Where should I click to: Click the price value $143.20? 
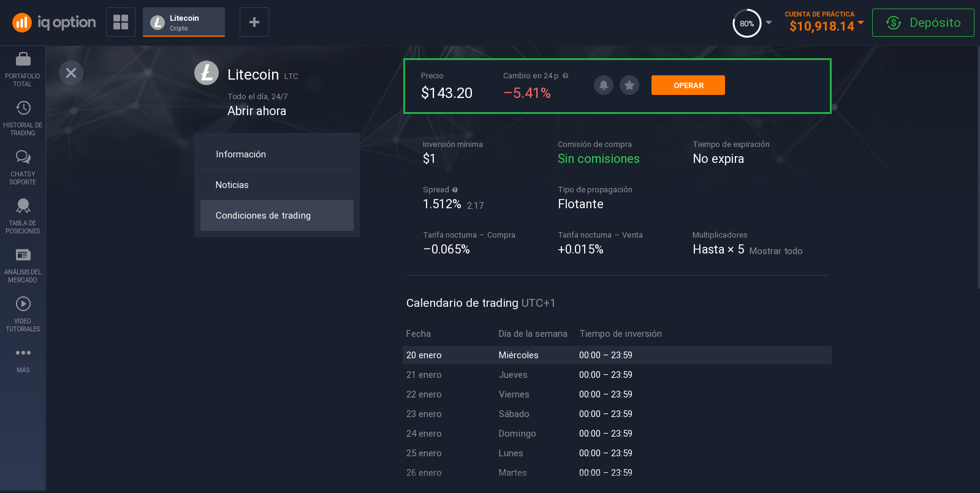(x=447, y=93)
